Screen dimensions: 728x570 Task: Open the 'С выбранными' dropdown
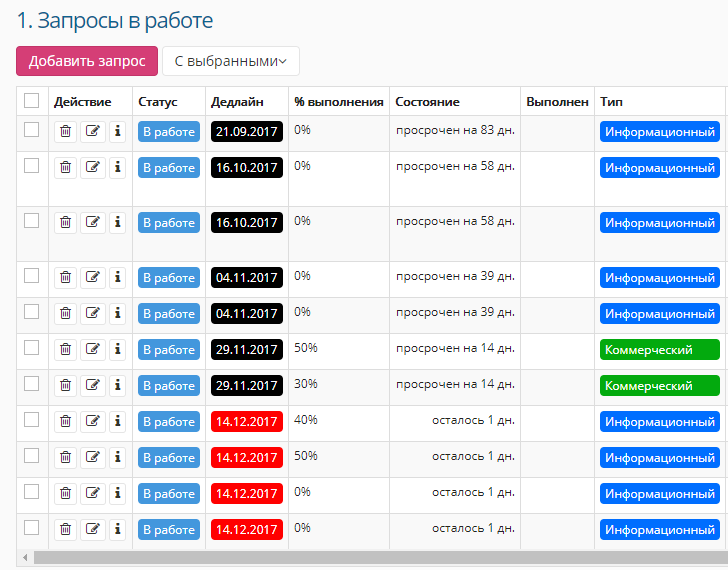point(231,61)
